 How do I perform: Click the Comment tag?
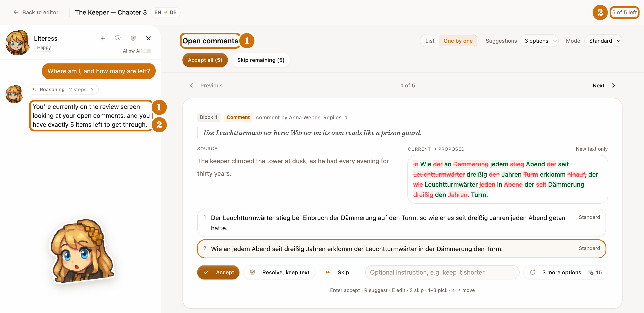point(238,117)
